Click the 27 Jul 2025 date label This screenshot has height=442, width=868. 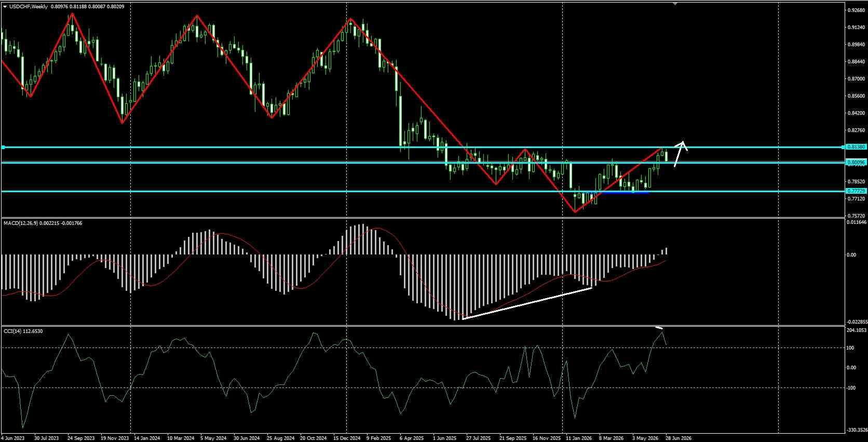pyautogui.click(x=479, y=438)
